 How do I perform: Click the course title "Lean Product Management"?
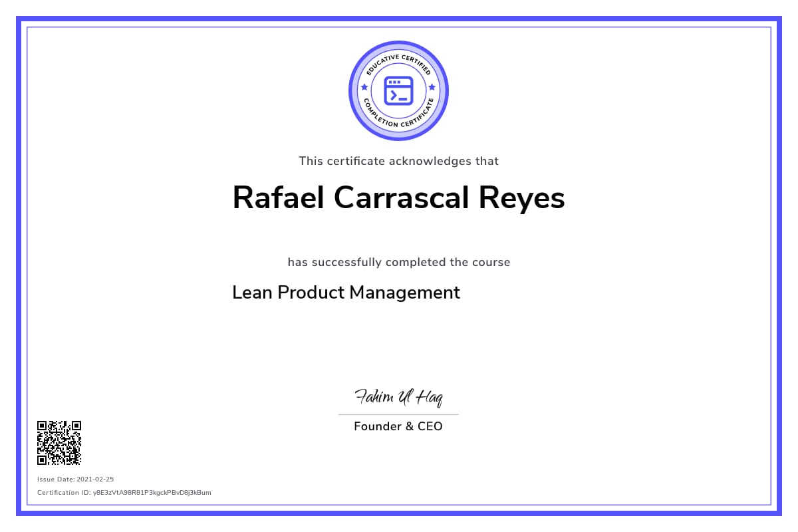click(346, 292)
